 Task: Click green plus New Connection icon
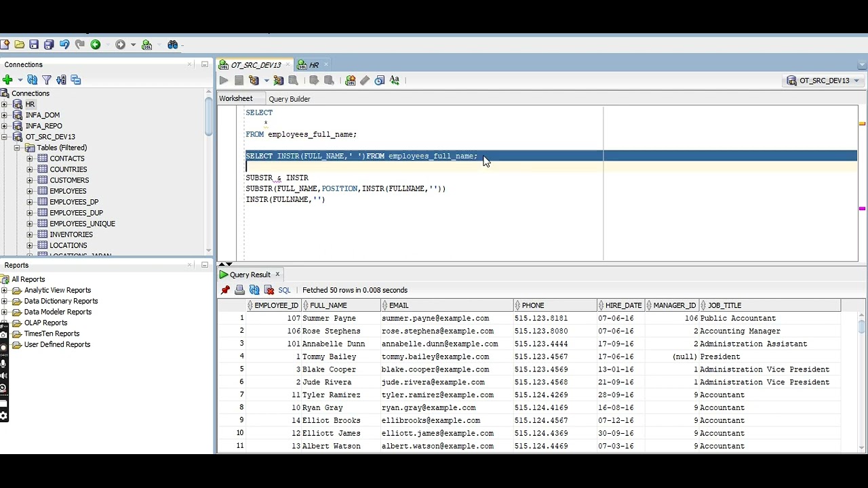click(x=7, y=80)
